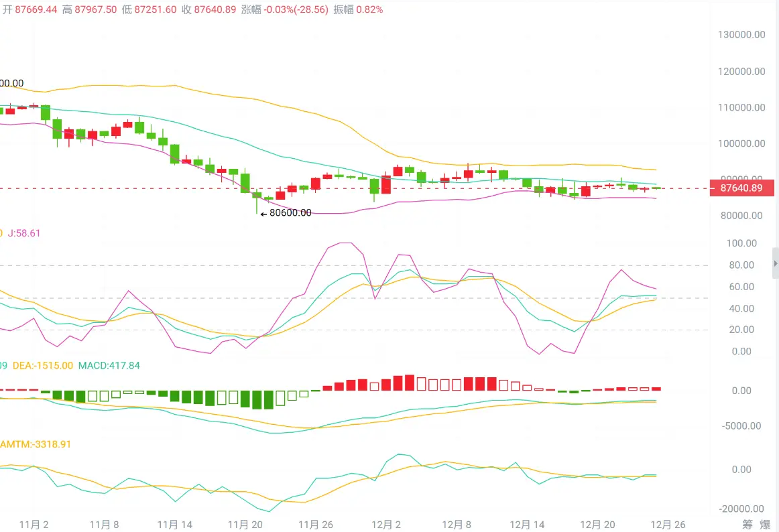Viewport: 779px width, 532px height.
Task: Click the MACD:417.84 indicator label
Action: pyautogui.click(x=109, y=366)
